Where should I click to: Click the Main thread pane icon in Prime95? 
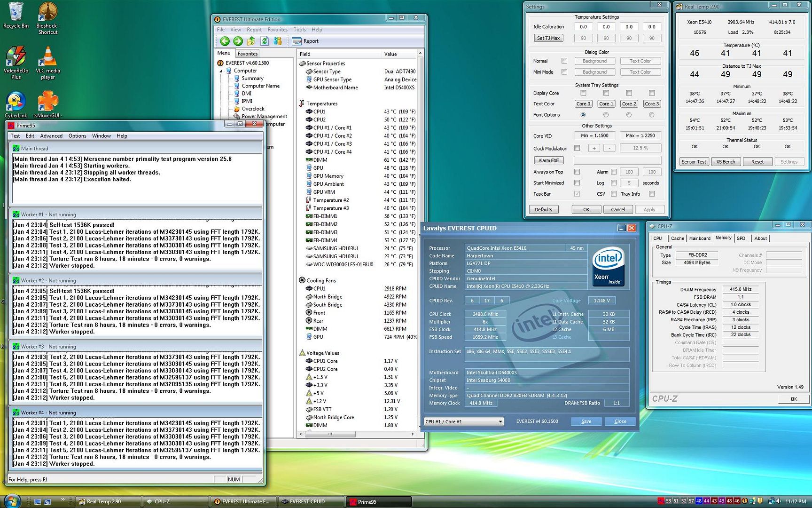(16, 148)
